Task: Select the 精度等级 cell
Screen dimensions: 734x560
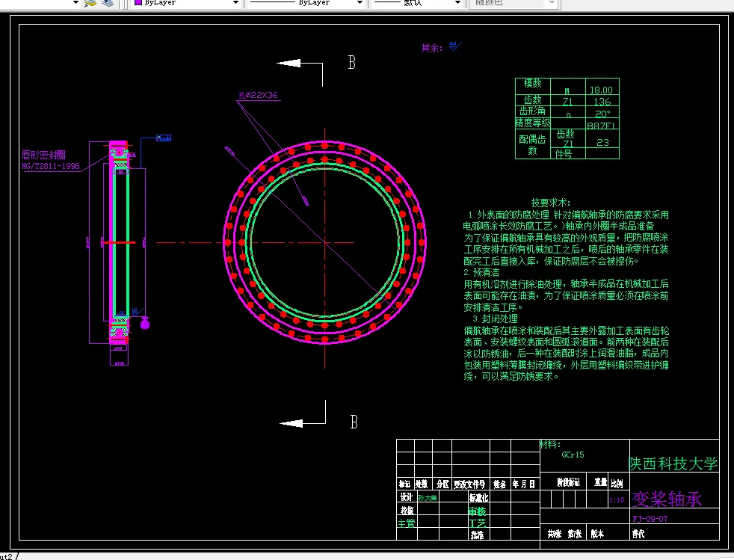Action: pos(533,123)
